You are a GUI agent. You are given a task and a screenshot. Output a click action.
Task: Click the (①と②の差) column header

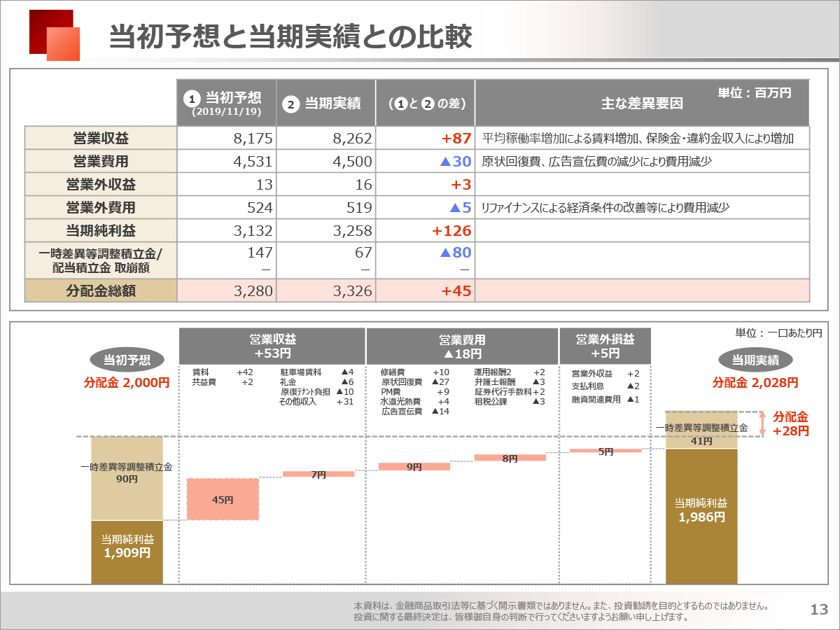tap(426, 103)
